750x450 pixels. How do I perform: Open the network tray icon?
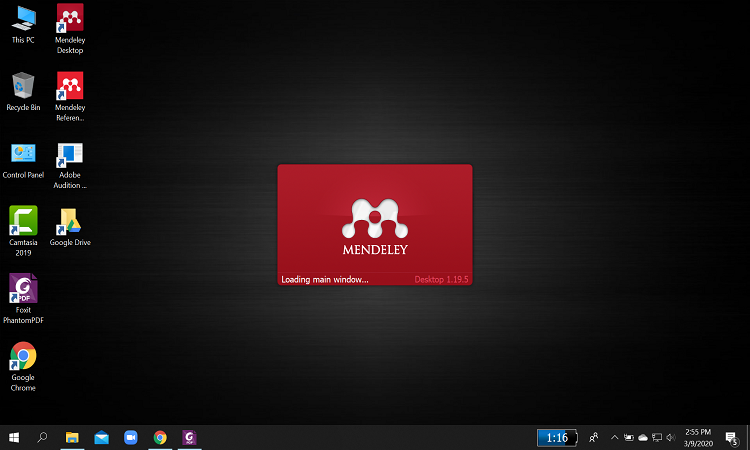657,437
